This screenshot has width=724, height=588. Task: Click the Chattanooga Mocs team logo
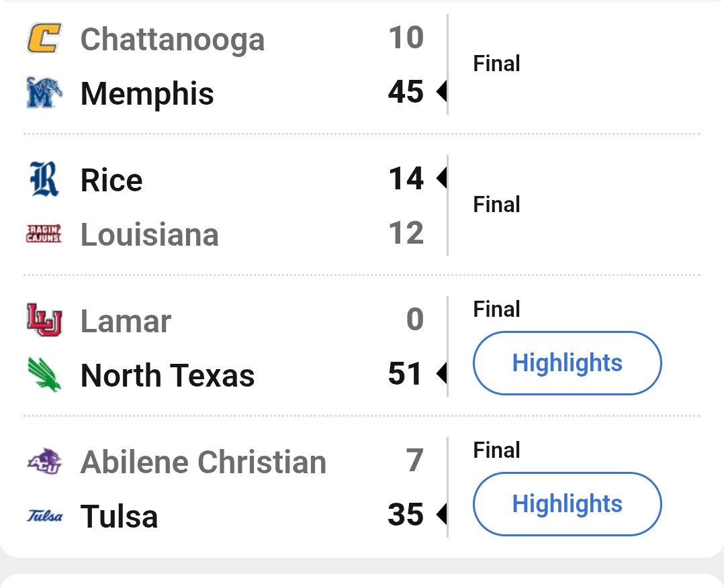click(x=44, y=38)
